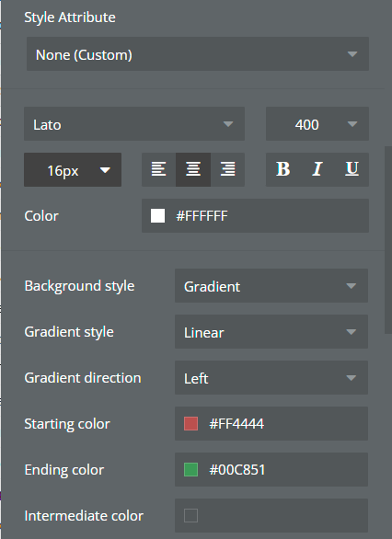Toggle underline text formatting
Viewport: 392px width, 539px height.
(x=352, y=169)
